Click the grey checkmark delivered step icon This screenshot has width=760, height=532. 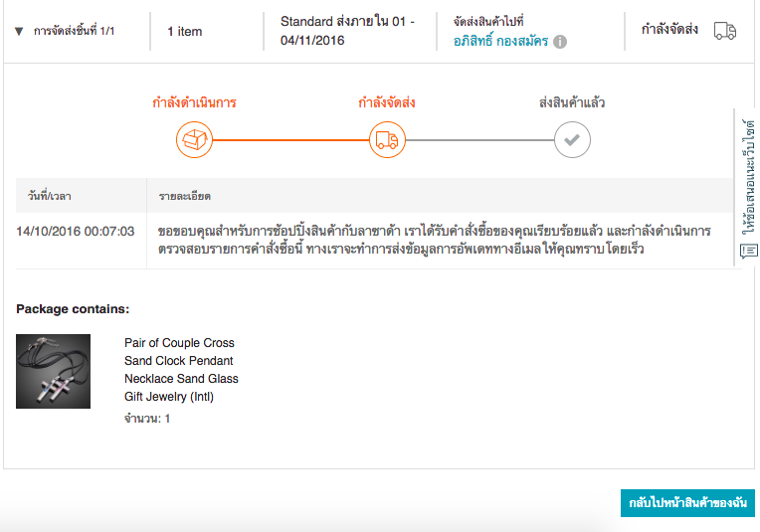[x=572, y=140]
